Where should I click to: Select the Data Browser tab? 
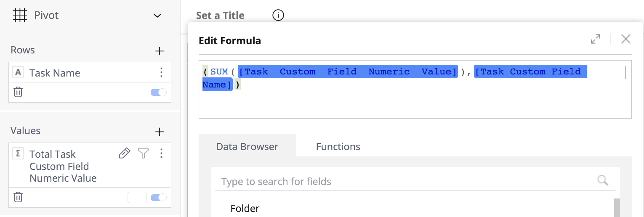[x=247, y=147]
